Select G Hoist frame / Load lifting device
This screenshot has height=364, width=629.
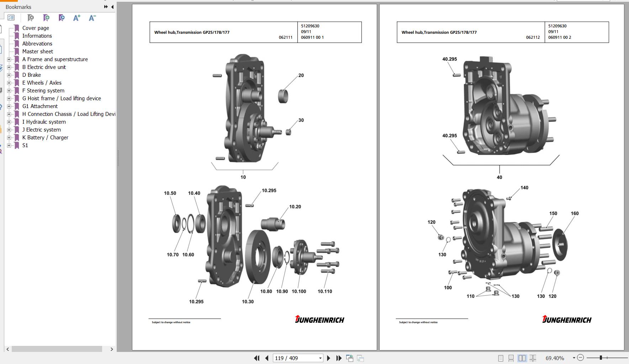pyautogui.click(x=62, y=98)
